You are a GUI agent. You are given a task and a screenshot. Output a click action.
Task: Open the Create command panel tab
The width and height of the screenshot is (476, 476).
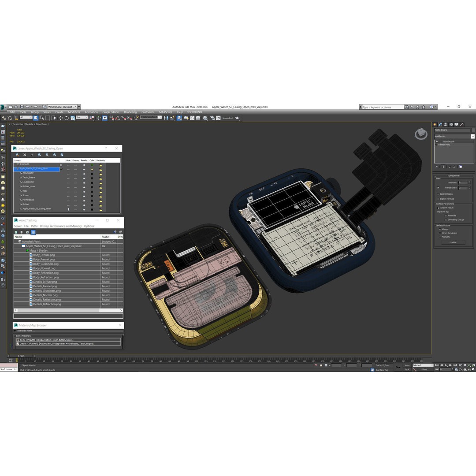tap(435, 124)
